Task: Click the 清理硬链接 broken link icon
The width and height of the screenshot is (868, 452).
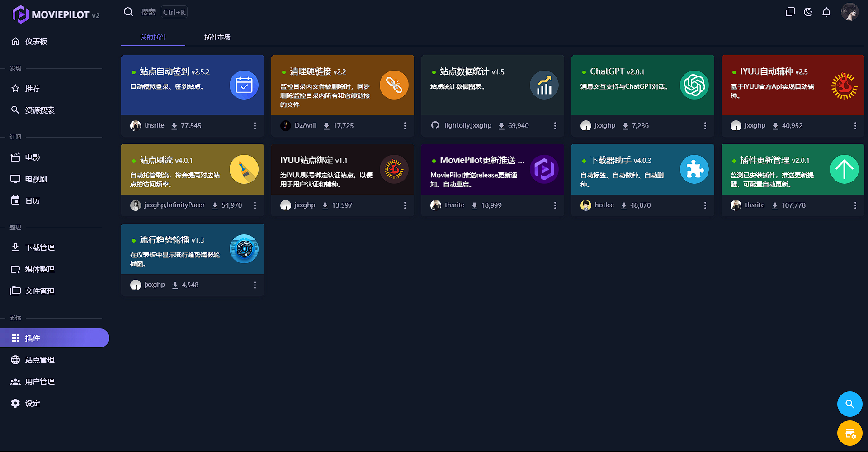Action: click(x=394, y=85)
